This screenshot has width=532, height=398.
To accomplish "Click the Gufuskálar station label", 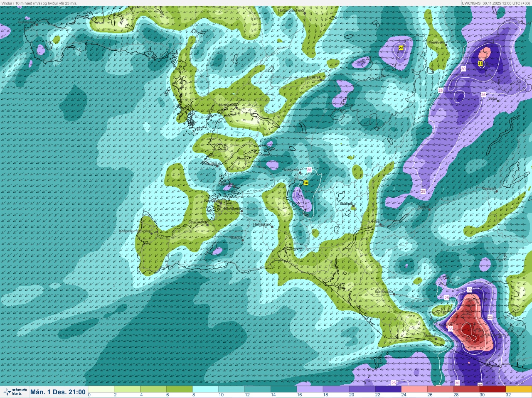I will coord(27,22).
